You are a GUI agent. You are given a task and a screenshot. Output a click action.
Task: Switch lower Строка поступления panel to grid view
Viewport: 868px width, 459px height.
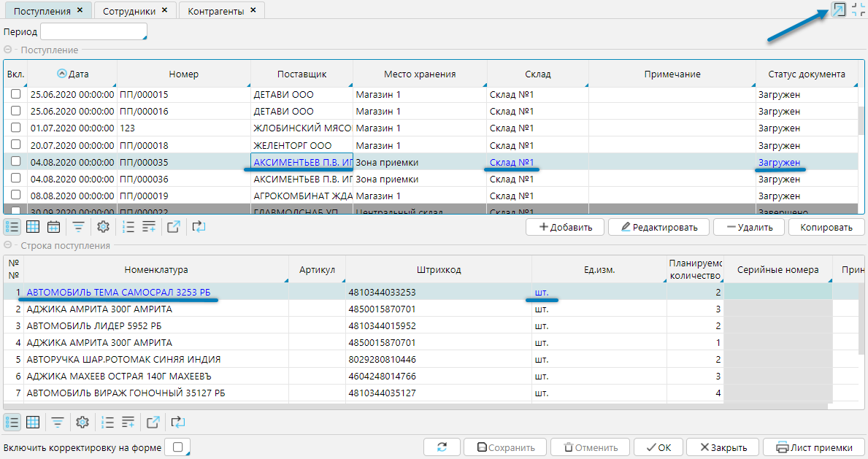[x=33, y=422]
